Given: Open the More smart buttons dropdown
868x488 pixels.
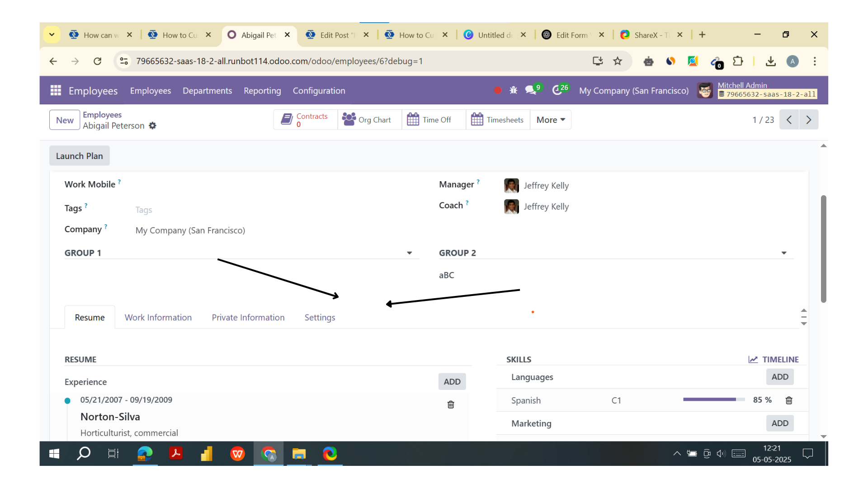Looking at the screenshot, I should point(550,119).
